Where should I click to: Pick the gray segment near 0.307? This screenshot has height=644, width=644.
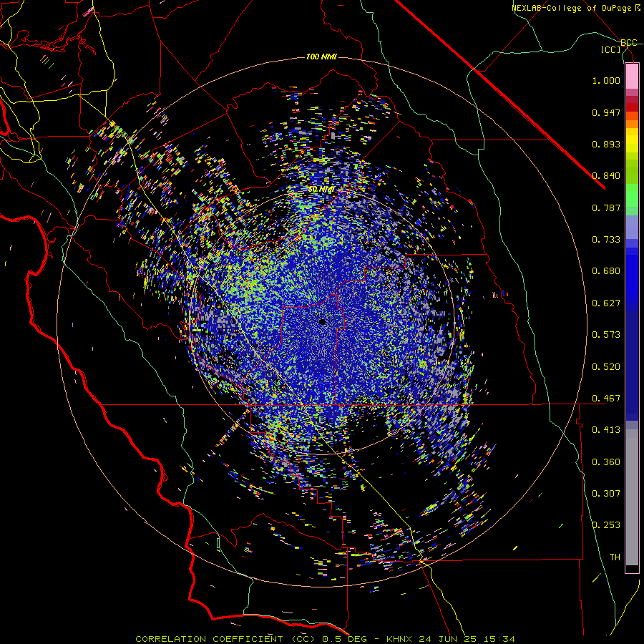(x=632, y=497)
